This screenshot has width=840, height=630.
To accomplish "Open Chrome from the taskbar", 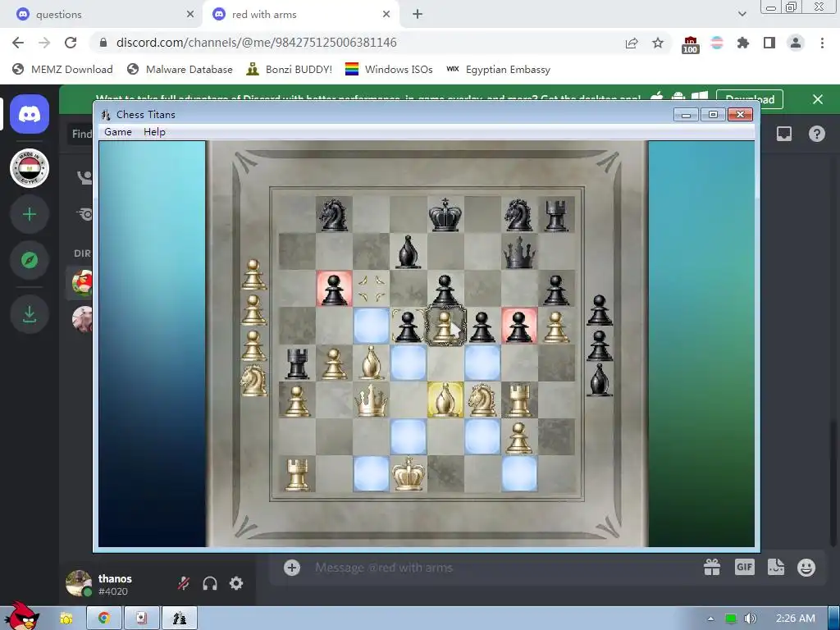I will pyautogui.click(x=104, y=619).
